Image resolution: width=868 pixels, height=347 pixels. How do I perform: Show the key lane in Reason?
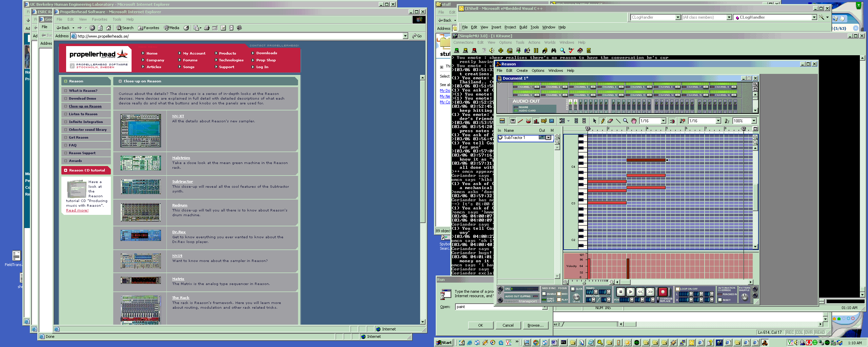513,121
